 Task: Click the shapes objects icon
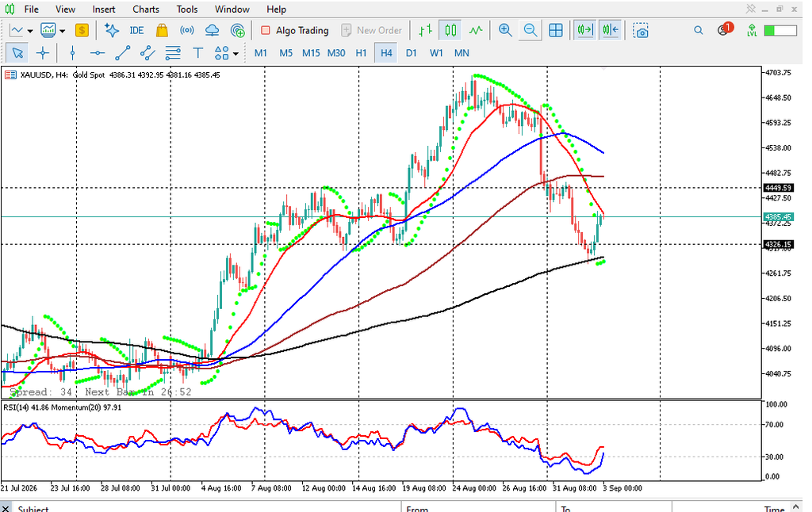[222, 53]
